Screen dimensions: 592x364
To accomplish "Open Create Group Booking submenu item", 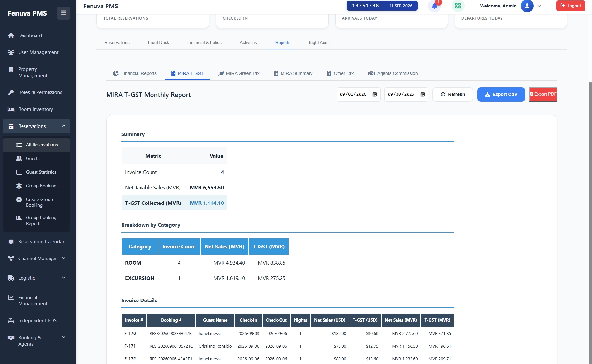I will point(36,202).
